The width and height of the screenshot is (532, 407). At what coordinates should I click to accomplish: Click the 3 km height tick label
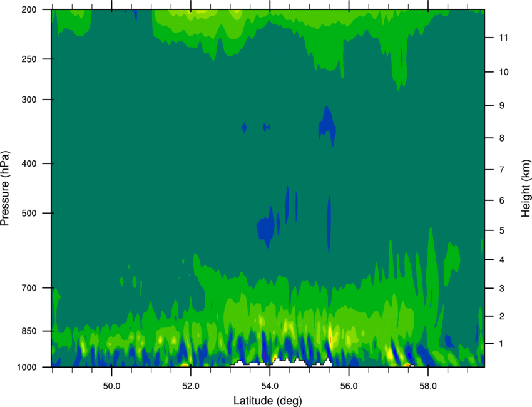click(502, 289)
